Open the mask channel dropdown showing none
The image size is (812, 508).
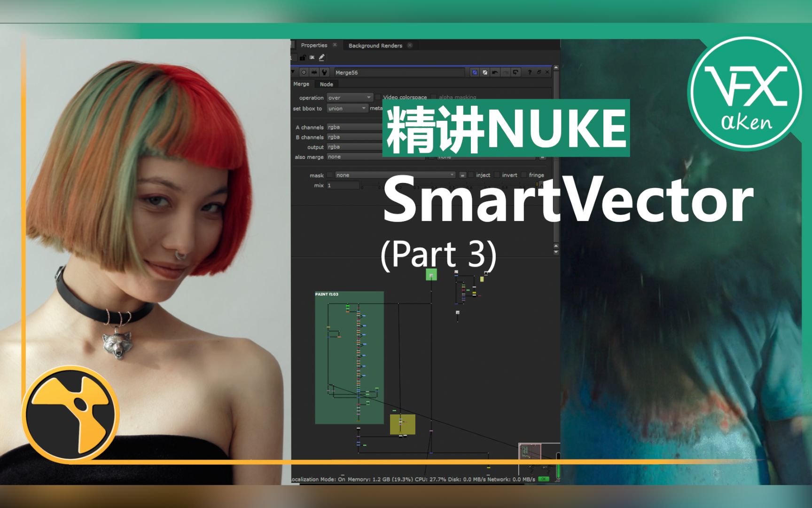click(x=396, y=175)
